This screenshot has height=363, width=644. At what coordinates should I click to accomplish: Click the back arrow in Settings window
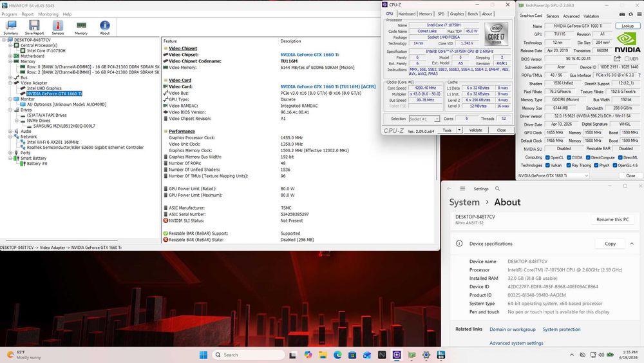(449, 189)
